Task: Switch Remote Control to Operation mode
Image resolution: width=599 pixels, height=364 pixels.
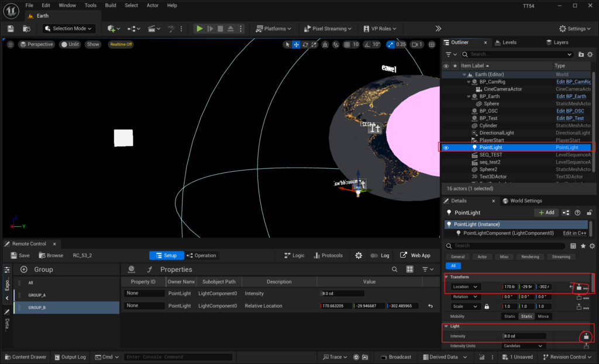Action: coord(201,256)
